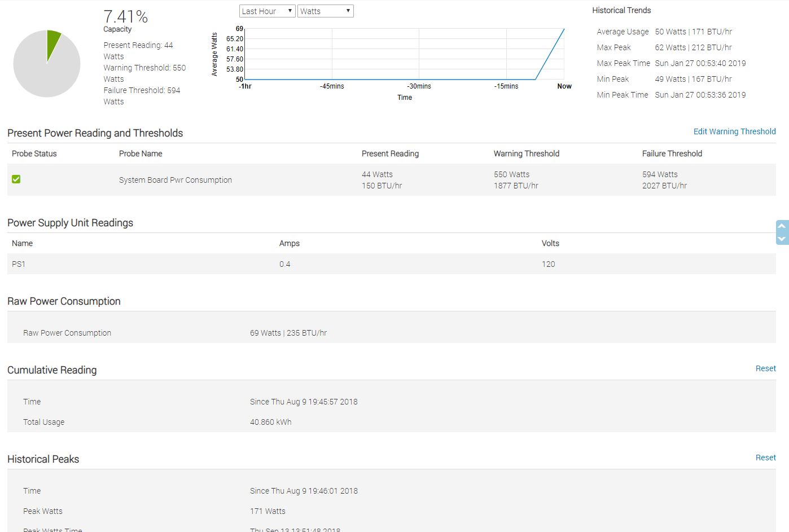Click the Raw Power Consumption value row
Image resolution: width=789 pixels, height=532 pixels.
pyautogui.click(x=391, y=333)
